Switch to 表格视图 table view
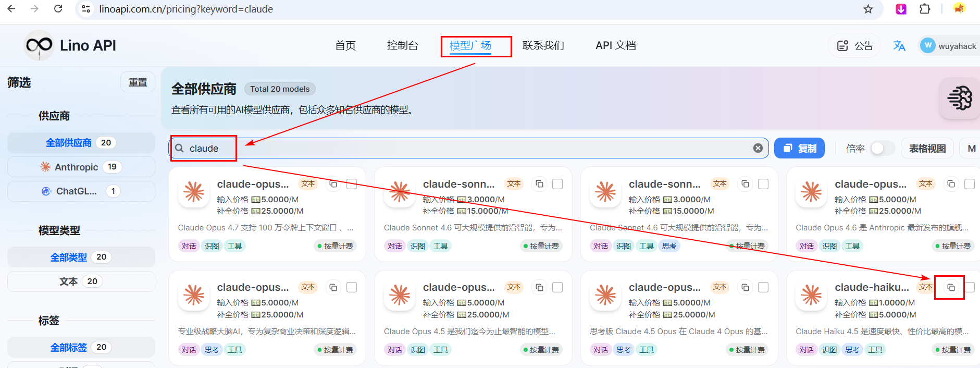Screen dimensions: 980x368 point(927,149)
